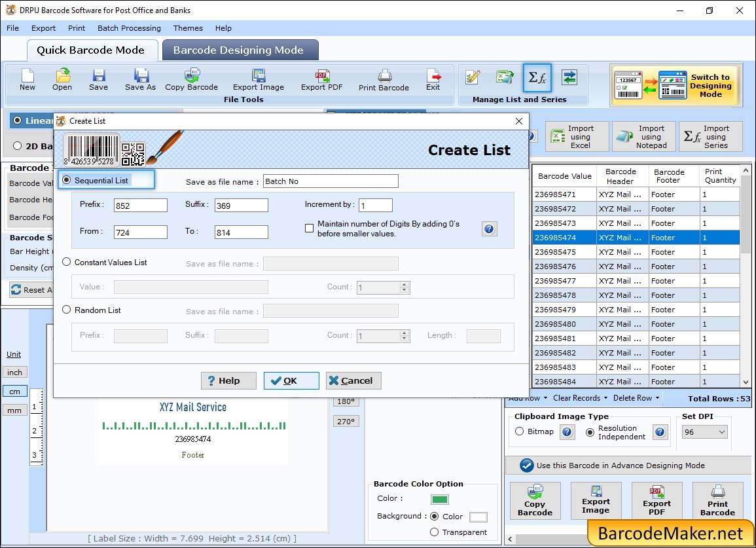Screen dimensions: 756x548
Task: Open the Set DPI dropdown showing 96
Action: click(704, 431)
